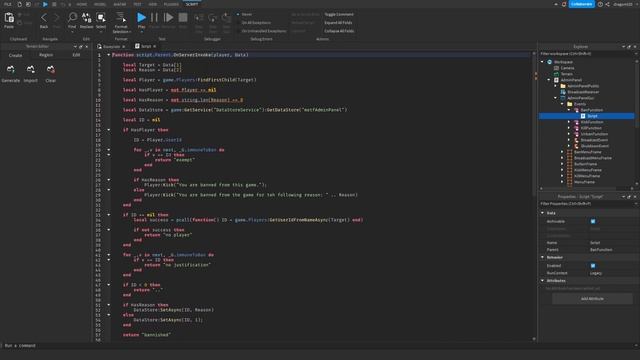Click the Replace tool icon
The height and width of the screenshot is (360, 640).
(x=87, y=17)
